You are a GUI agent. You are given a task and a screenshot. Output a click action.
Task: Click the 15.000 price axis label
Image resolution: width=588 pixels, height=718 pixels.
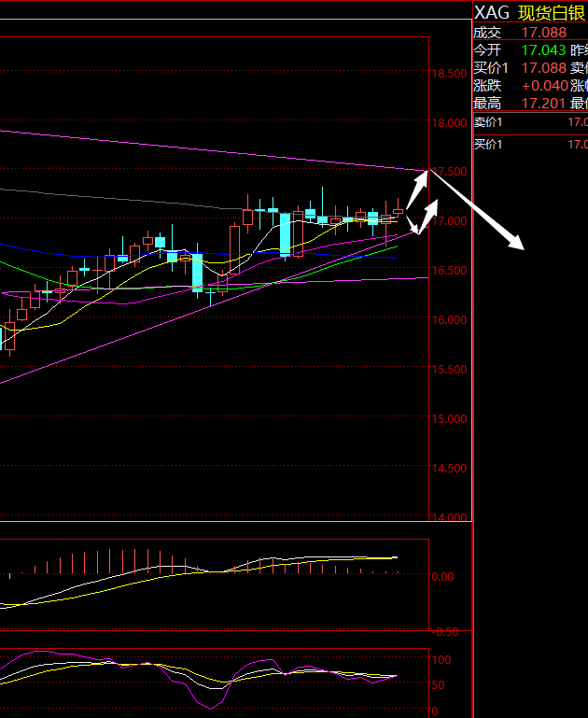click(x=449, y=419)
